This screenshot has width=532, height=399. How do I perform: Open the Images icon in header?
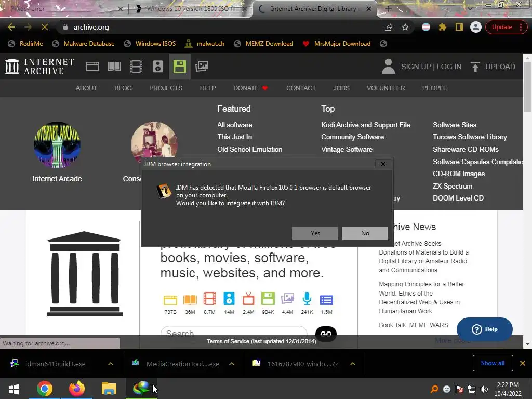(x=202, y=66)
